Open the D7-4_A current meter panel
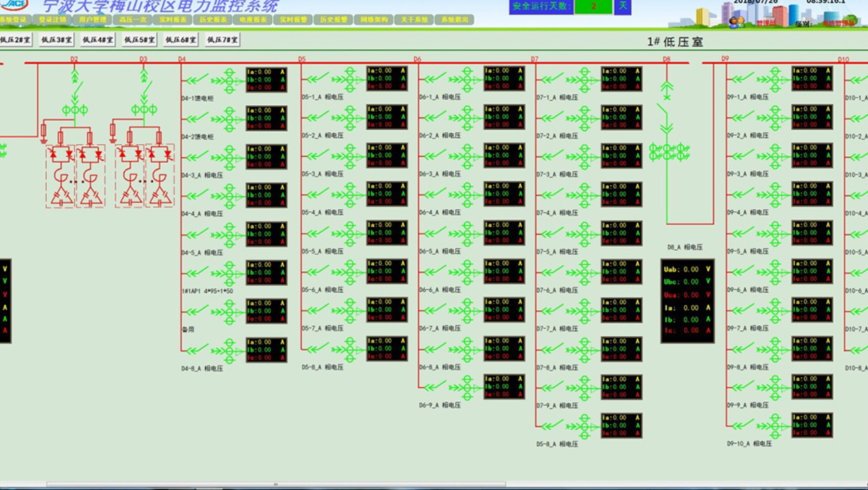This screenshot has width=868, height=490. point(622,195)
